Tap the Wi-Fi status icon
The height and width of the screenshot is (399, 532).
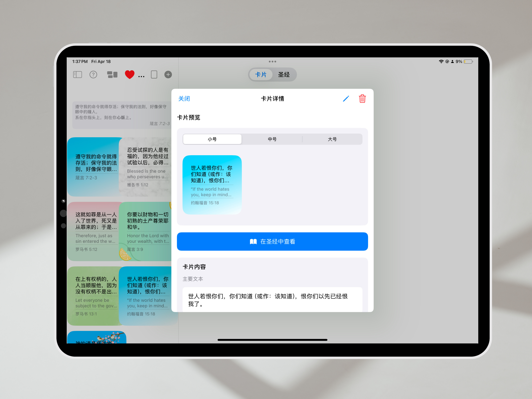(x=441, y=61)
